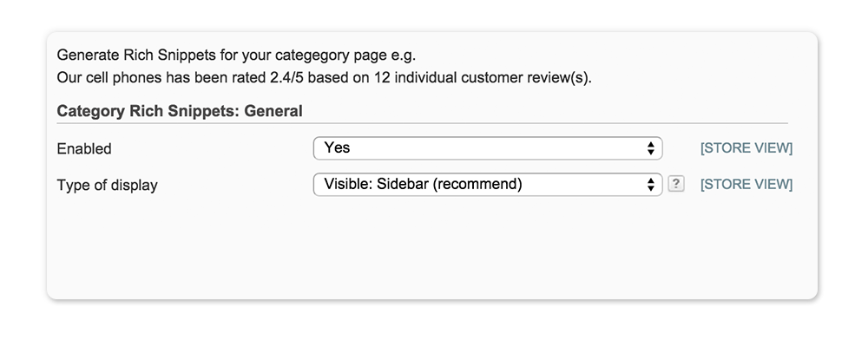Screen dimensions: 868x347
Task: Click the [STORE VIEW] label beside Enabled
Action: click(x=746, y=148)
